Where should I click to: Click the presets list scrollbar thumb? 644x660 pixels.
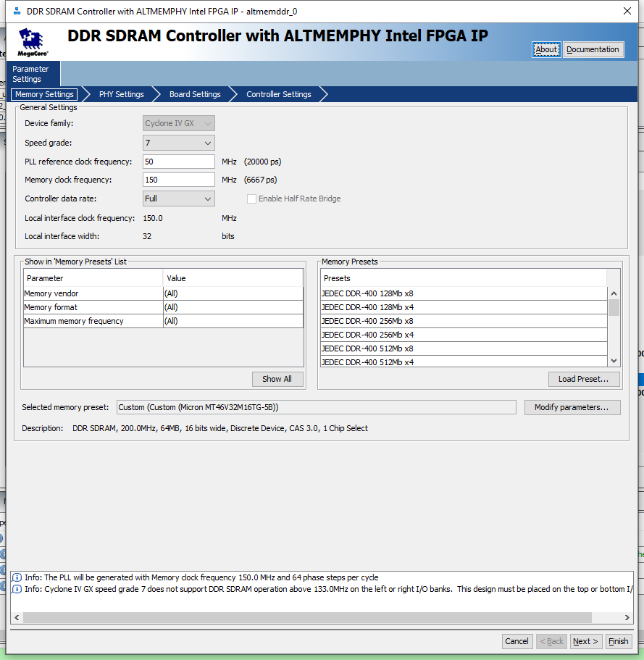pos(614,307)
